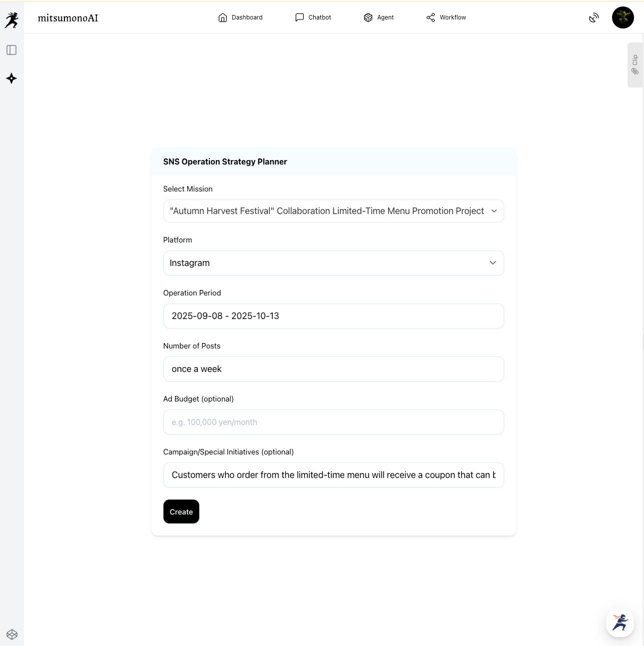Click the satellite broadcast icon
The image size is (644, 646).
[x=594, y=18]
